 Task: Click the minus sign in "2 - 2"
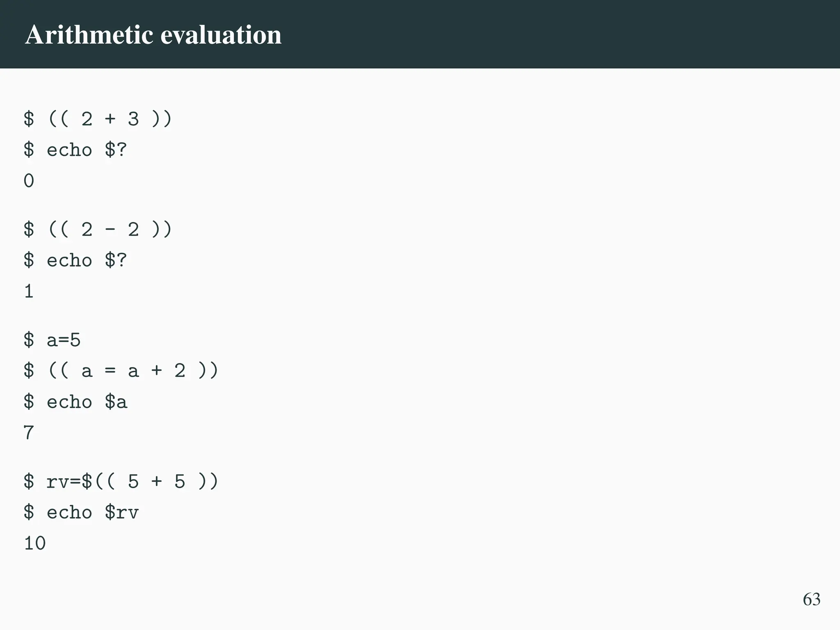(110, 230)
